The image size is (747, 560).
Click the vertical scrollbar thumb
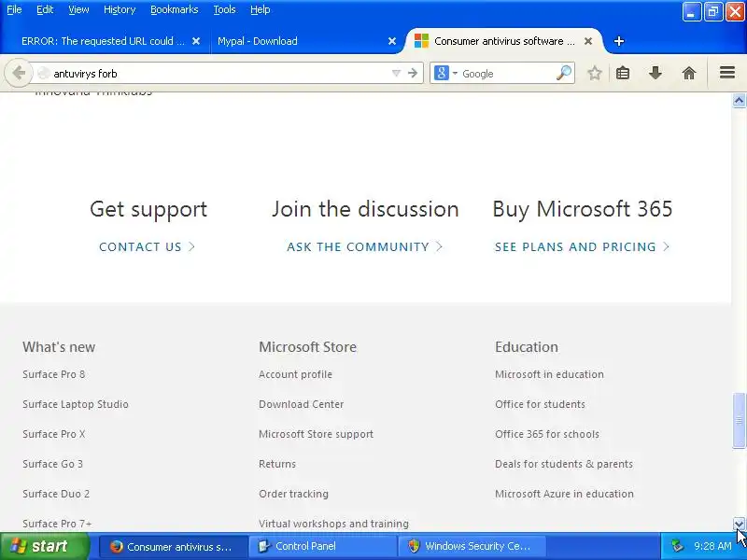click(x=739, y=421)
